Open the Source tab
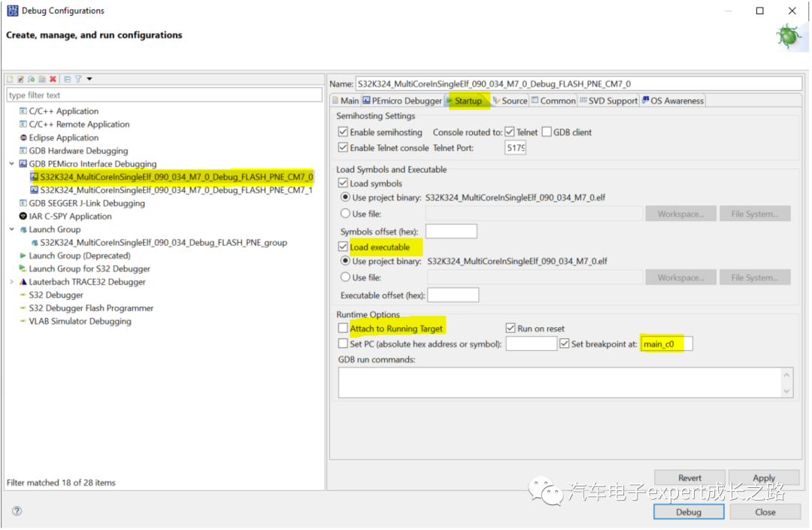 [510, 101]
